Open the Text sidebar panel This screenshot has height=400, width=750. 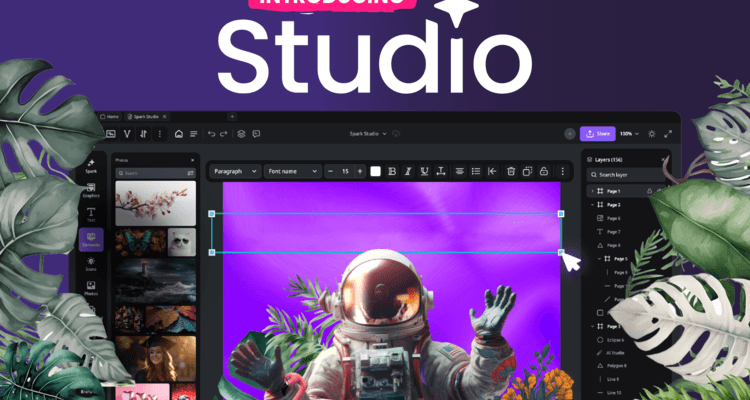pyautogui.click(x=91, y=214)
